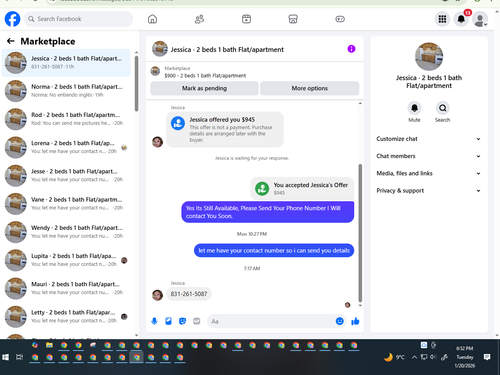Open Mauri conversation in list

tap(66, 288)
